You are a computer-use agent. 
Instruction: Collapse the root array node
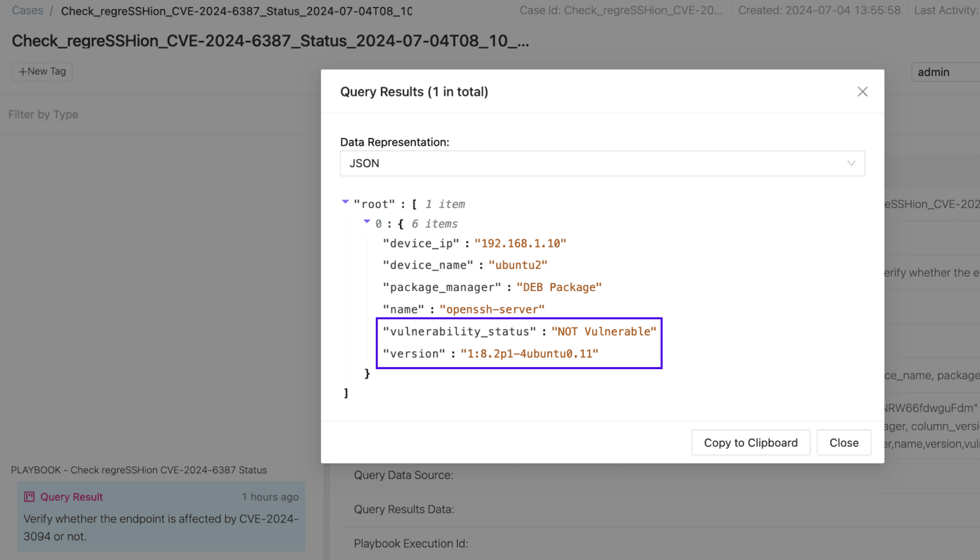pyautogui.click(x=345, y=202)
